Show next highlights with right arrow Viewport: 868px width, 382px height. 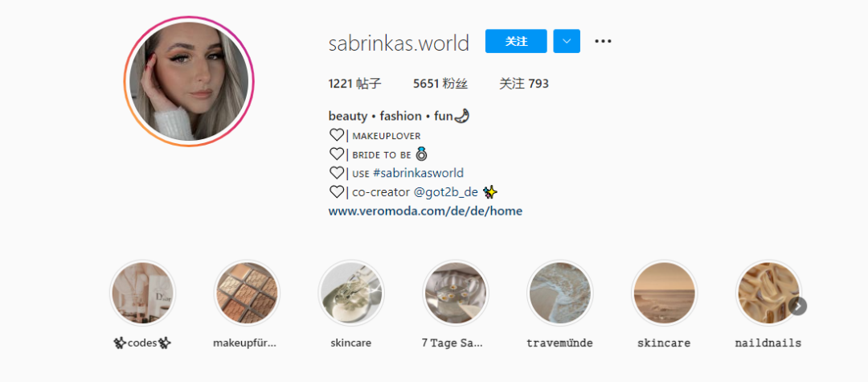pos(798,306)
